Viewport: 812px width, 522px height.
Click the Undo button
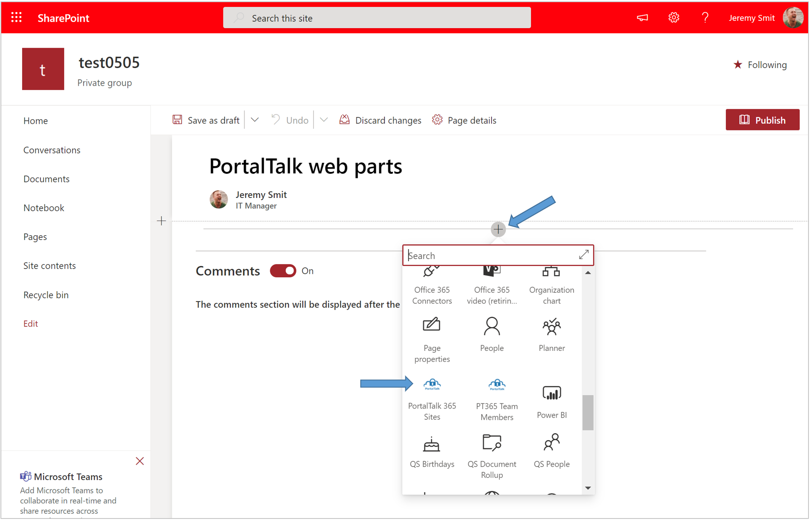(x=290, y=120)
